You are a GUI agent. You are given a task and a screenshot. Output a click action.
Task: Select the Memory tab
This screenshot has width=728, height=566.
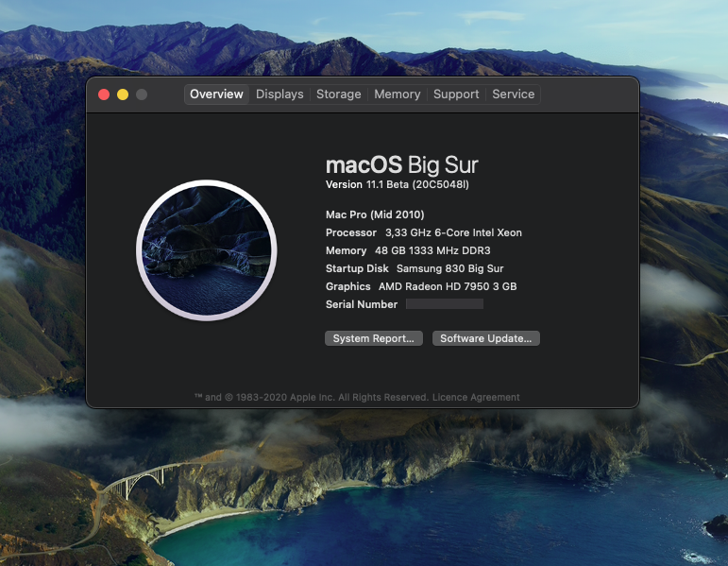[x=397, y=94]
